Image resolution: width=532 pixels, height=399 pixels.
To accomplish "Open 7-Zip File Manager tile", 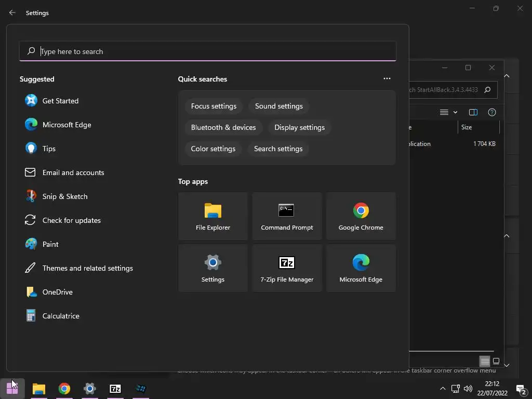I will point(287,268).
